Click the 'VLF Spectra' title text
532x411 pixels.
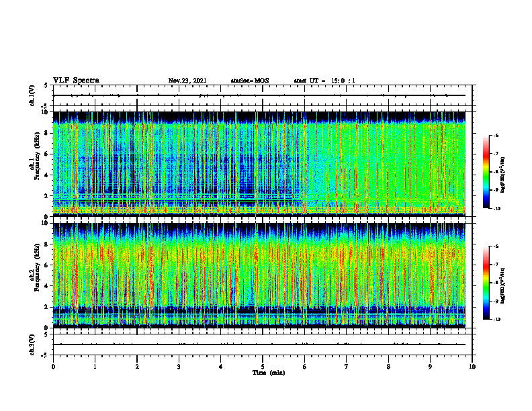point(76,81)
